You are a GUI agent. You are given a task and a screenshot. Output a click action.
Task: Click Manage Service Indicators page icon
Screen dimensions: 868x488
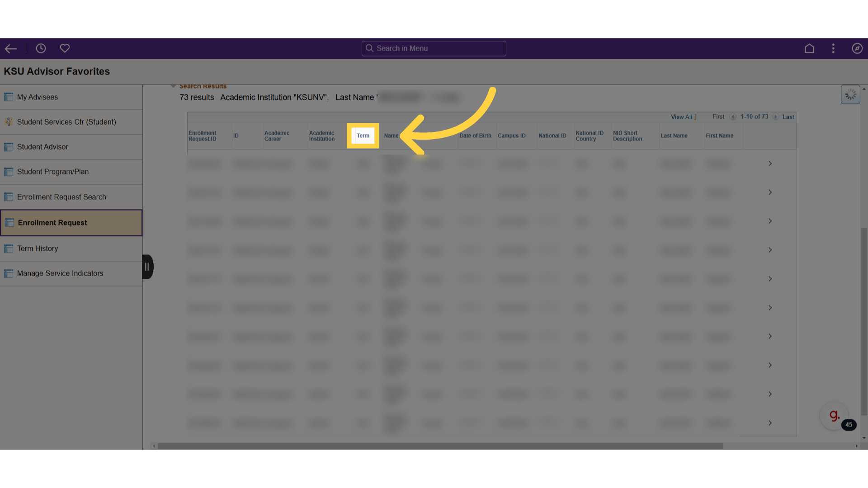click(x=9, y=273)
